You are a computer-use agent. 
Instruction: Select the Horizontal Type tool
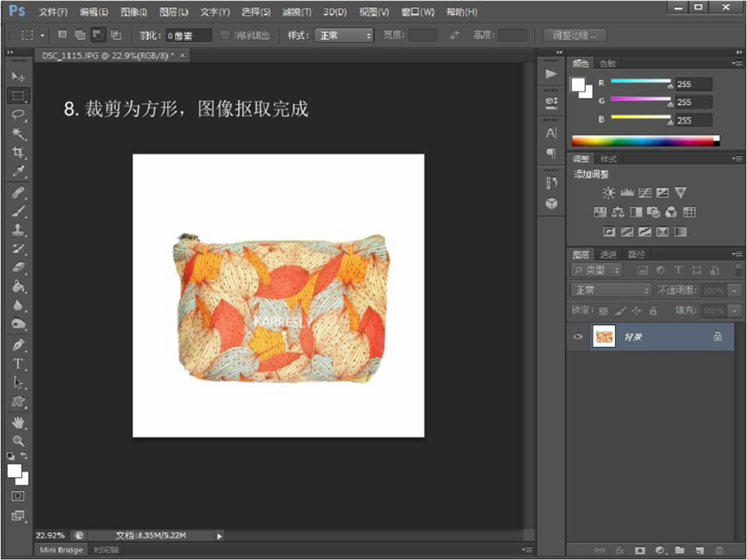click(18, 363)
